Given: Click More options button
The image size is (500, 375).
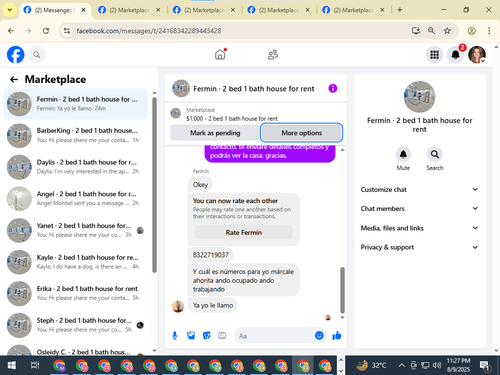Looking at the screenshot, I should (301, 133).
